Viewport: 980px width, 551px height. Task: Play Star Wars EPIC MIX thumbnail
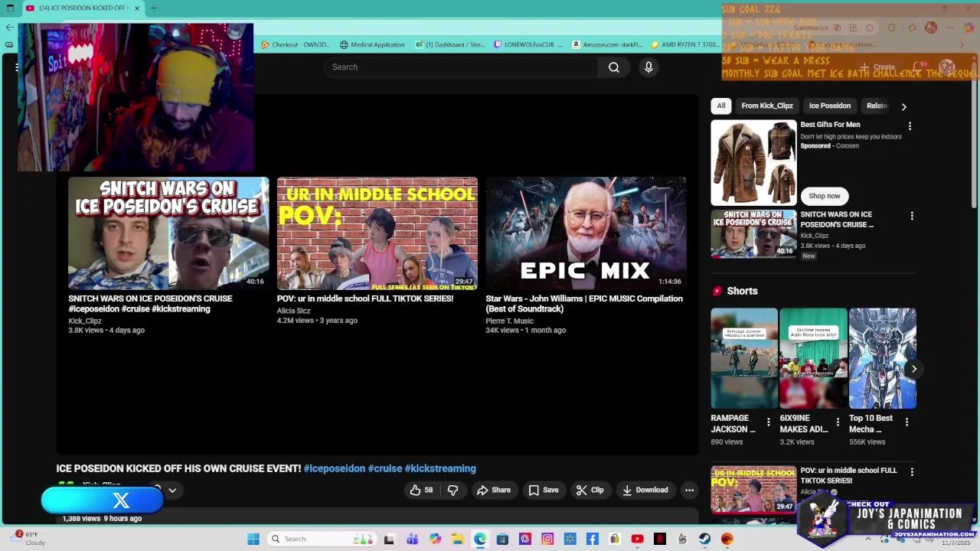586,233
